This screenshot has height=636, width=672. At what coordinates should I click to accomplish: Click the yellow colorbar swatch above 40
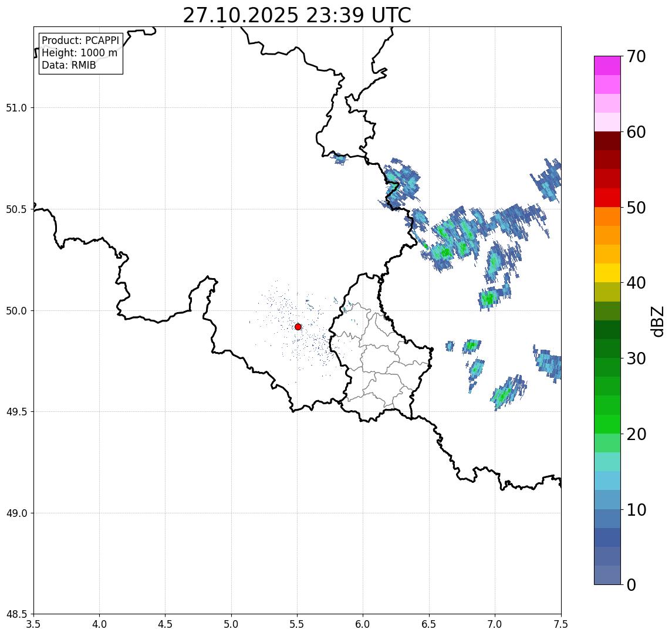pyautogui.click(x=607, y=273)
